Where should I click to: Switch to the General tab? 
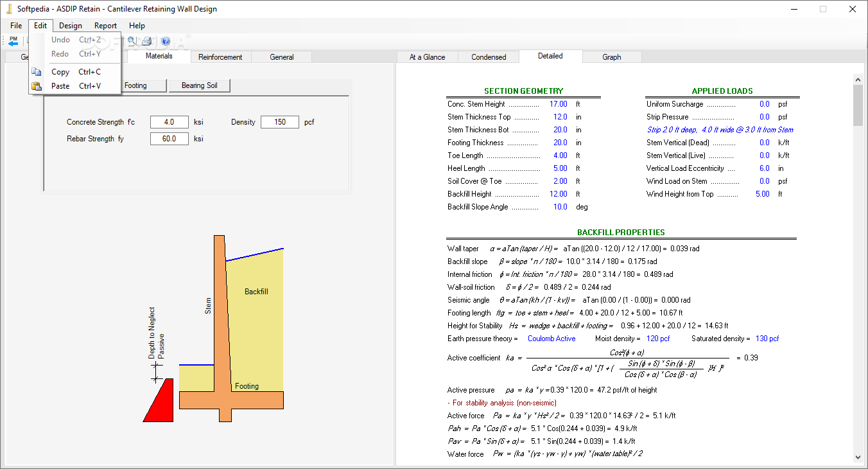click(282, 57)
